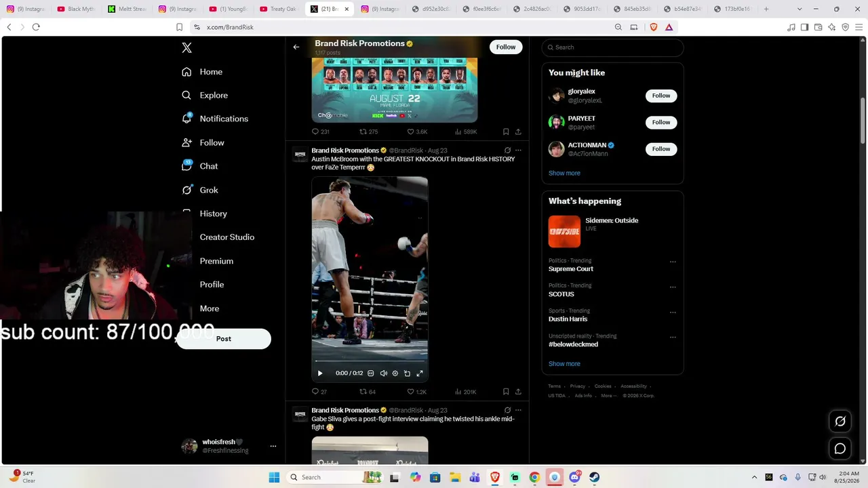Open video settings gear on the knockout video
Screen dimensions: 868x488
pyautogui.click(x=395, y=373)
